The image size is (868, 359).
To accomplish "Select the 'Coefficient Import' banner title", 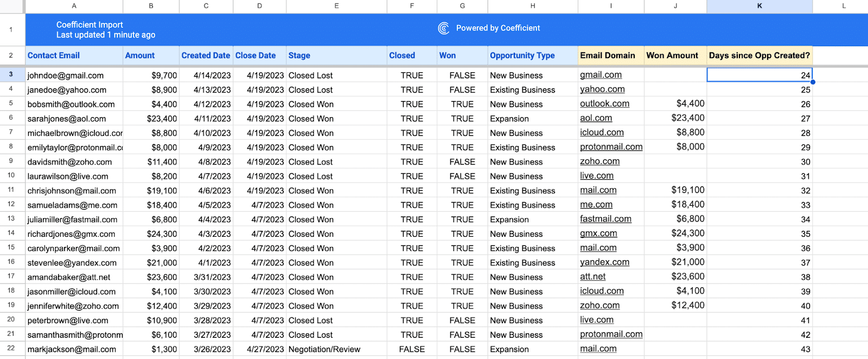I will pos(90,25).
